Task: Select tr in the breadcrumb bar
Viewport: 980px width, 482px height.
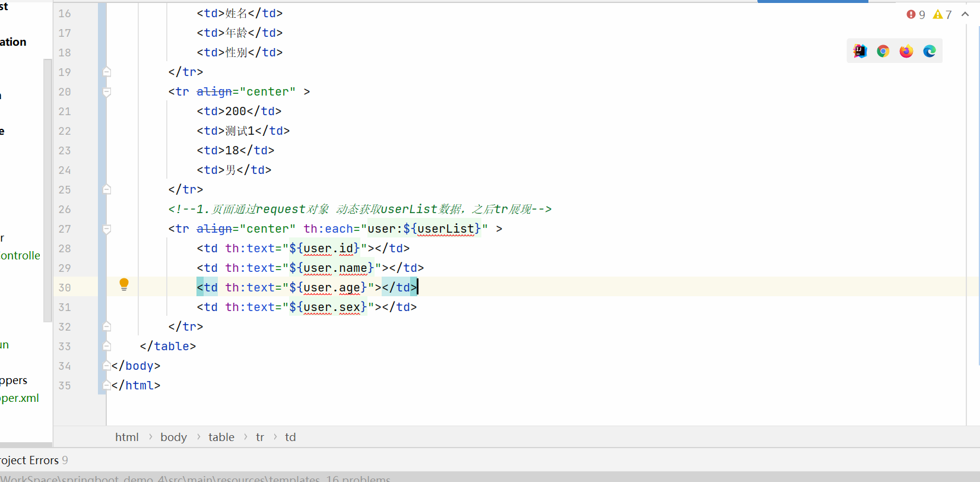Action: [260, 437]
